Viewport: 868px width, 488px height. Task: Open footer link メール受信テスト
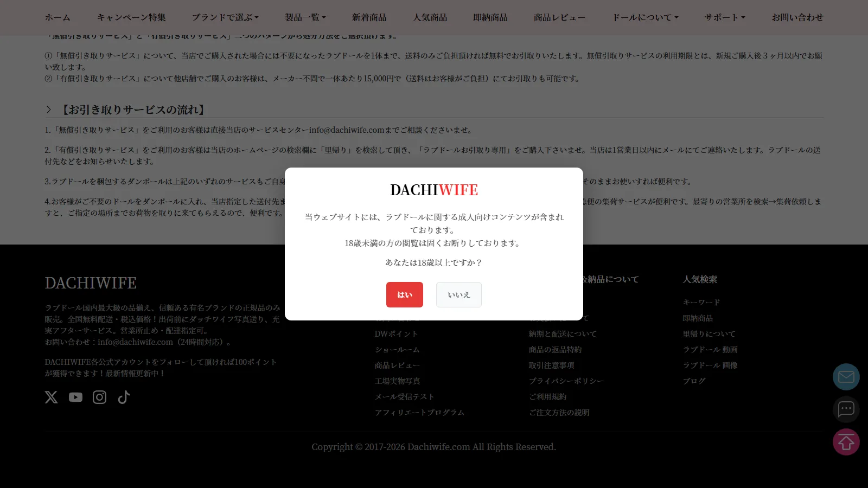405,397
